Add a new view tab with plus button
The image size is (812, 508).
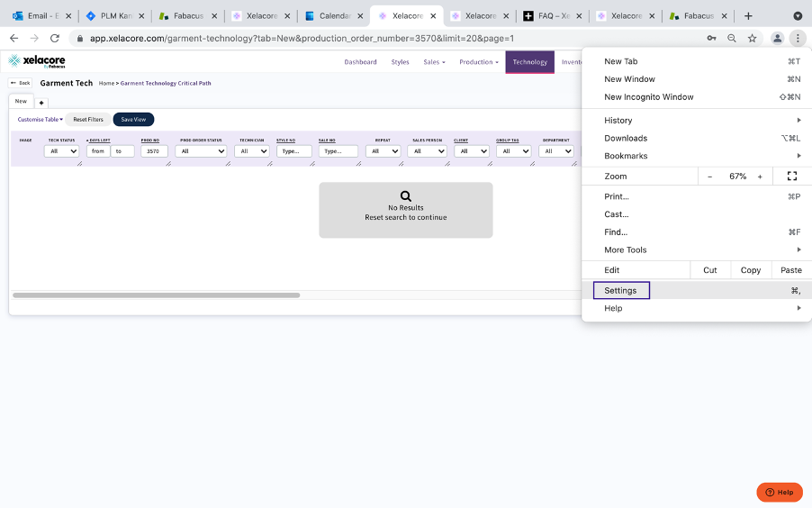41,102
